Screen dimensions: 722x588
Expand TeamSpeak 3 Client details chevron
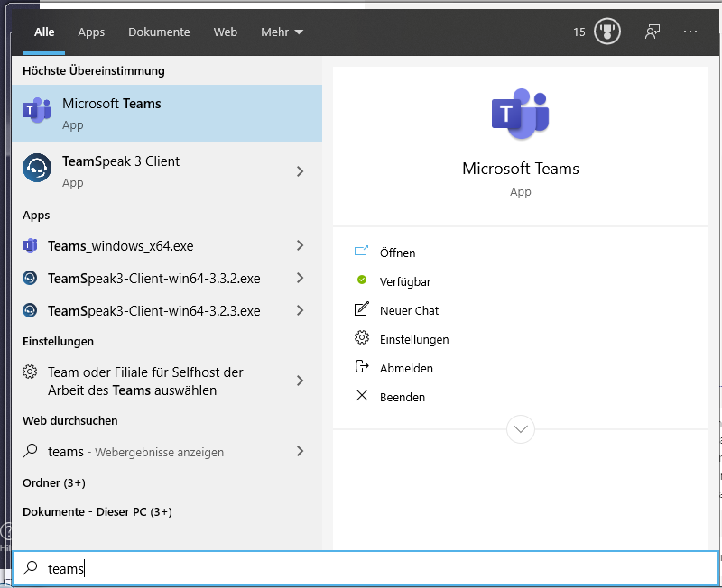[x=301, y=171]
